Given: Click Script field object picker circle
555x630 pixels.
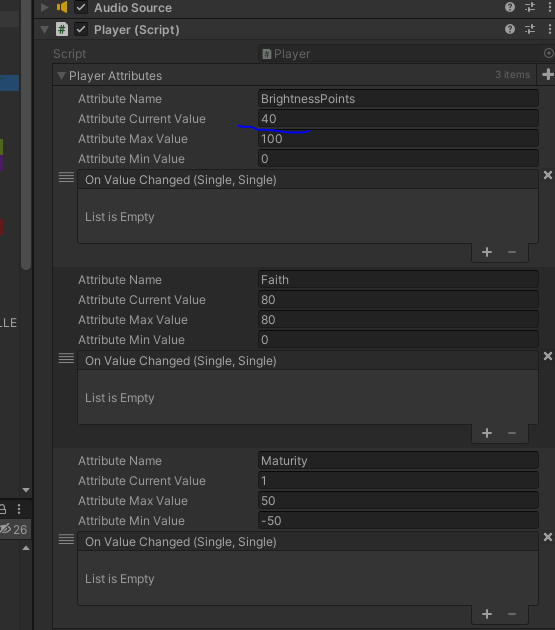Looking at the screenshot, I should click(x=548, y=53).
